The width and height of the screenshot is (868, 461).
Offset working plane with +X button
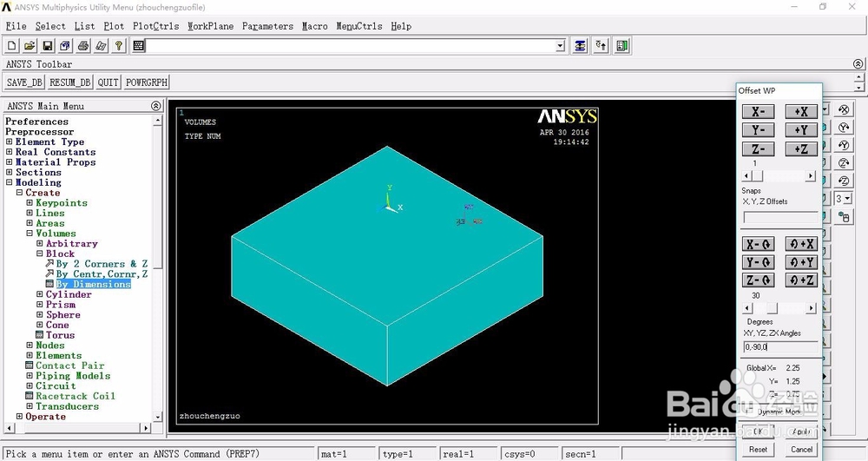(801, 111)
